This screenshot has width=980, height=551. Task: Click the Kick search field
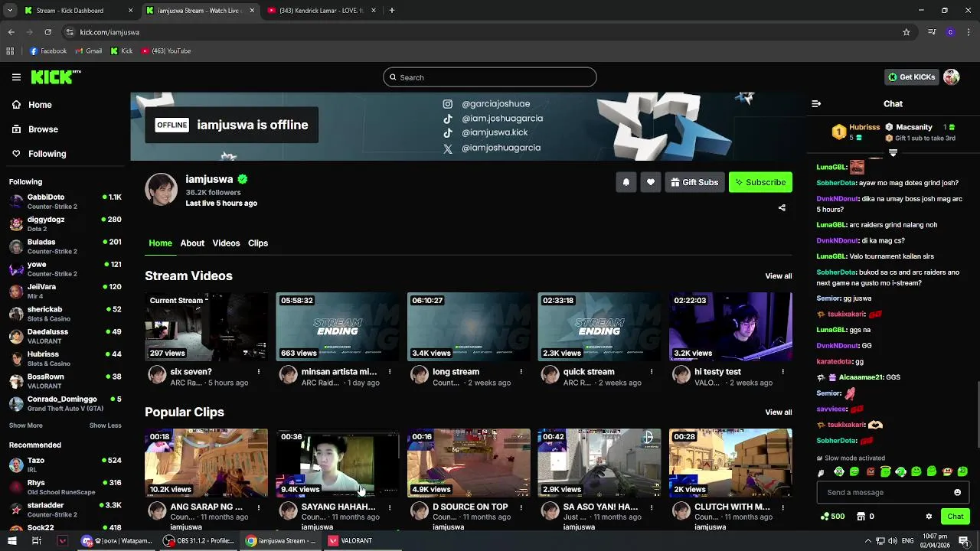click(x=490, y=77)
